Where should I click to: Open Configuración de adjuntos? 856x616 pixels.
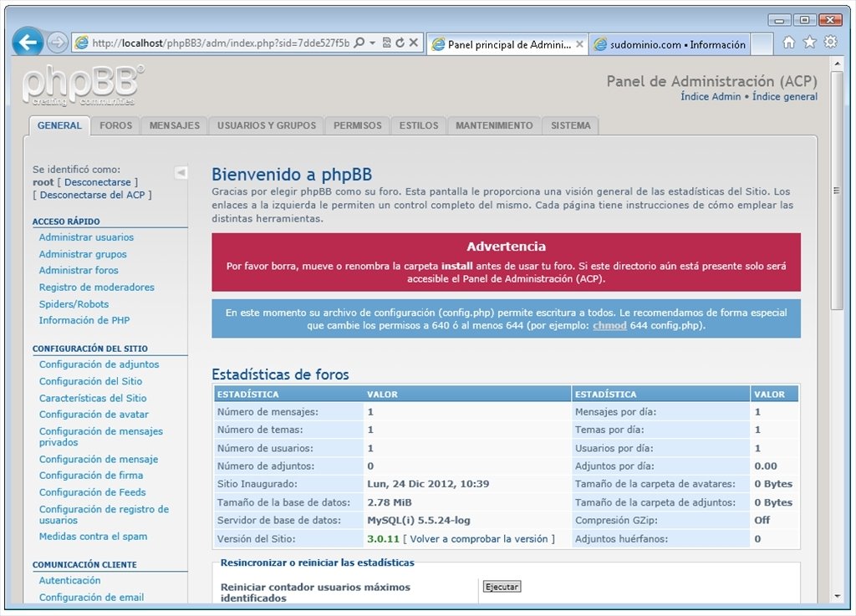(x=99, y=364)
